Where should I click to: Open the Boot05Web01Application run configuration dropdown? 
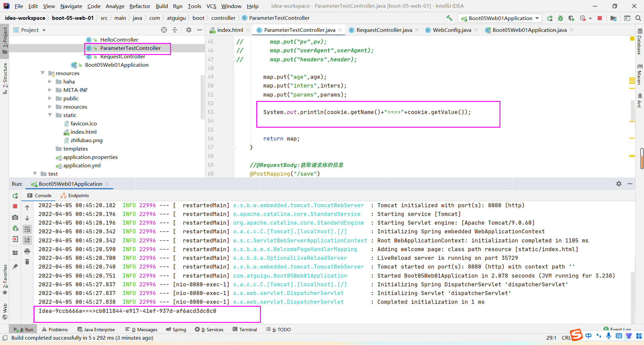(x=500, y=18)
